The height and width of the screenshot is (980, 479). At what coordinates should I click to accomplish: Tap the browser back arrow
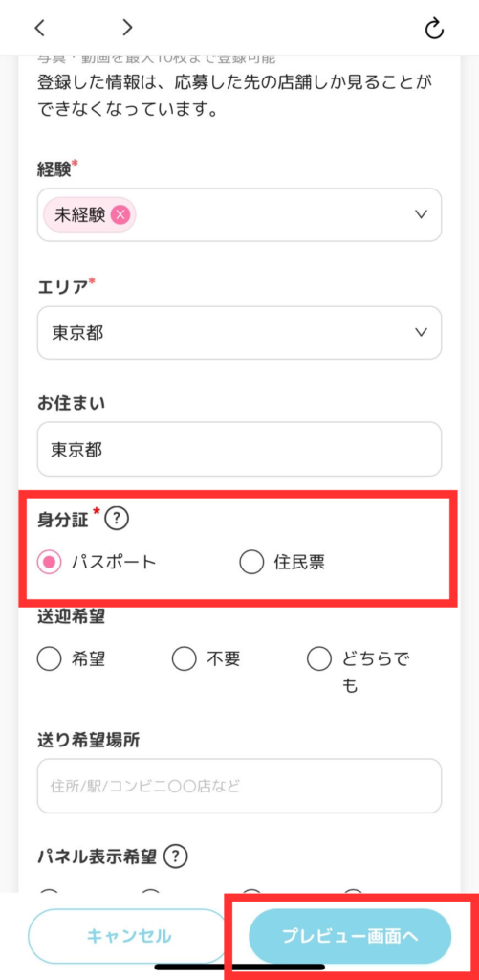click(x=40, y=28)
